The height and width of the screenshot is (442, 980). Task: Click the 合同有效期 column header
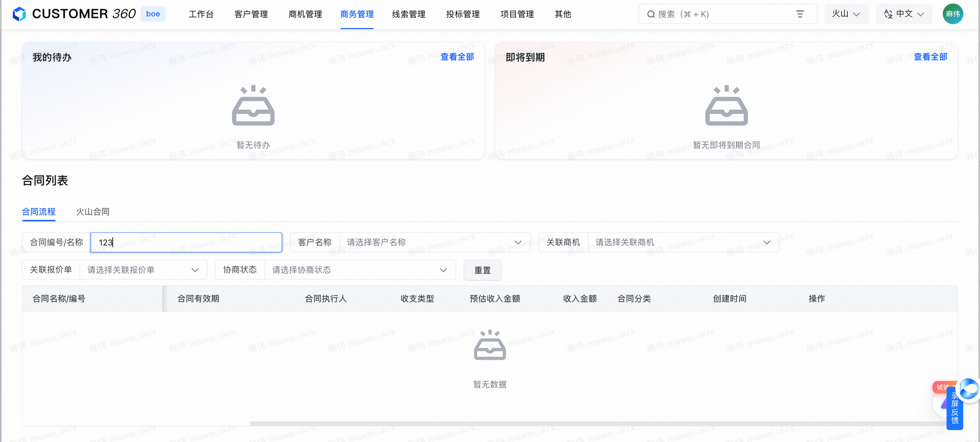(198, 298)
